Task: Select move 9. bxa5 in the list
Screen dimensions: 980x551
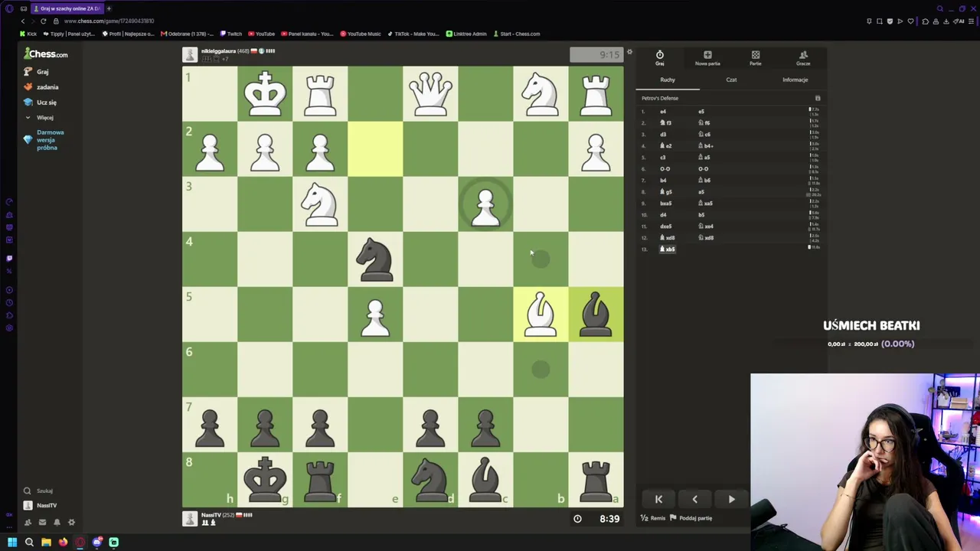Action: click(x=665, y=204)
